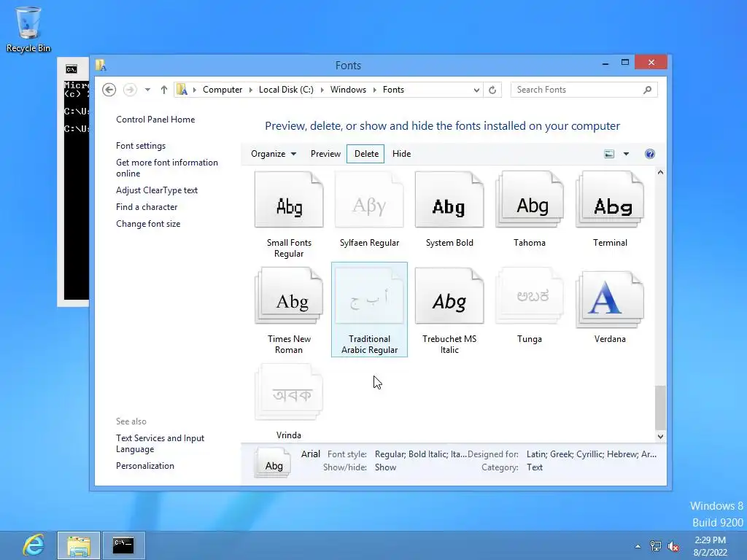Open recent locations dropdown arrow
Viewport: 747px width, 560px height.
[147, 90]
